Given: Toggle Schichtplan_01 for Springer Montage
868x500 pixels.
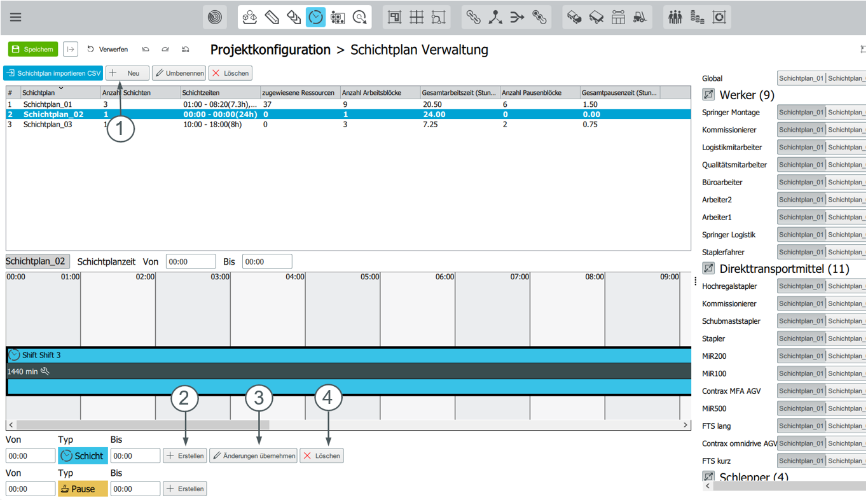Looking at the screenshot, I should pyautogui.click(x=801, y=112).
